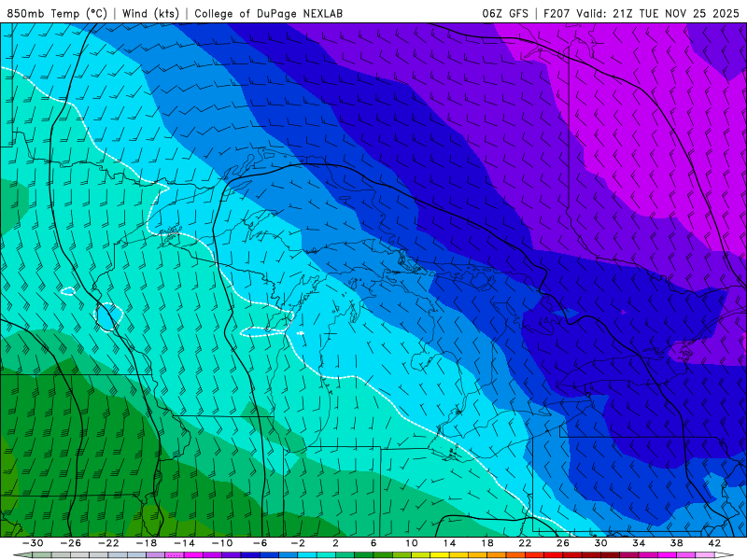Select the −14 value on the temperature scale

[184, 543]
